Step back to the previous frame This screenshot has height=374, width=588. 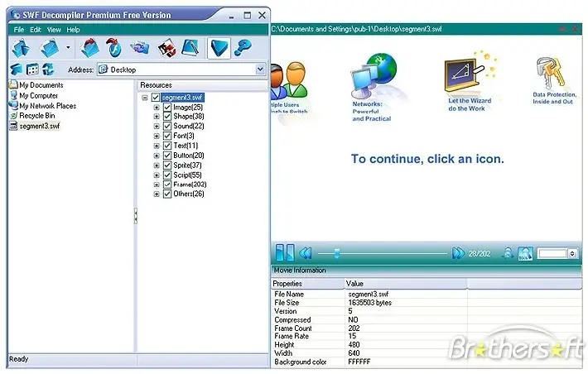(x=306, y=253)
